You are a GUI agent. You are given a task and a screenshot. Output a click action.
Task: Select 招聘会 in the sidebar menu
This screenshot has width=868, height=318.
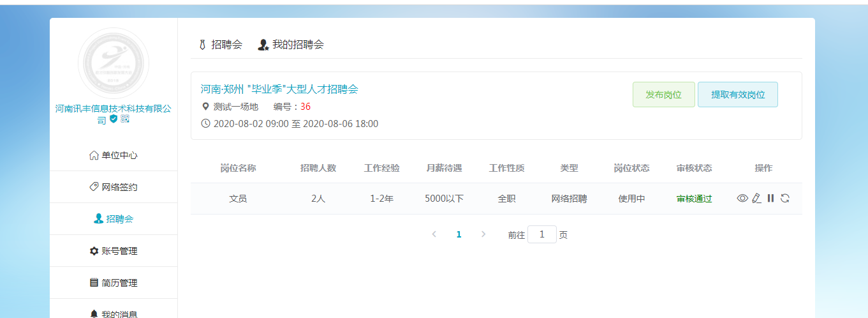pyautogui.click(x=114, y=219)
